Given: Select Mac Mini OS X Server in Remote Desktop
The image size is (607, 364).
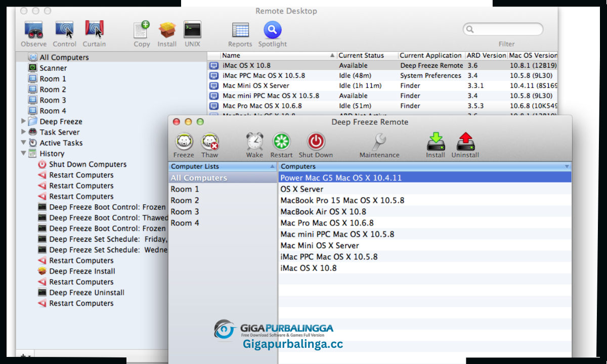Looking at the screenshot, I should coord(383,85).
